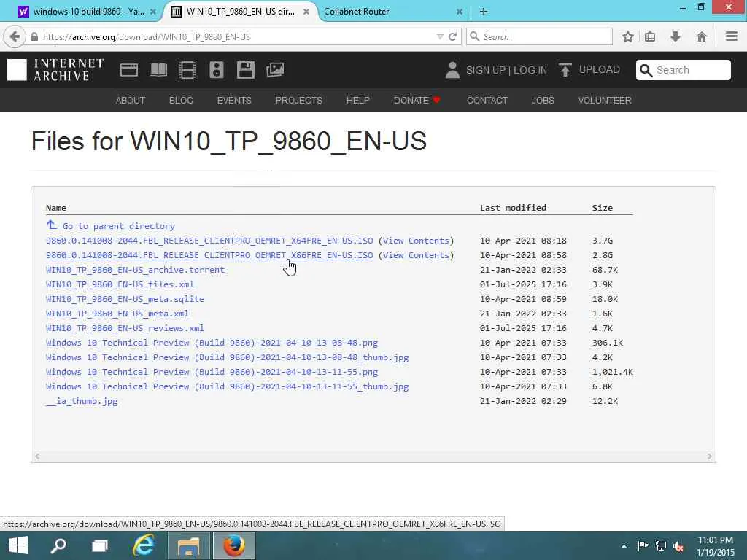Open the JOBS menu item
The width and height of the screenshot is (747, 560).
point(543,101)
